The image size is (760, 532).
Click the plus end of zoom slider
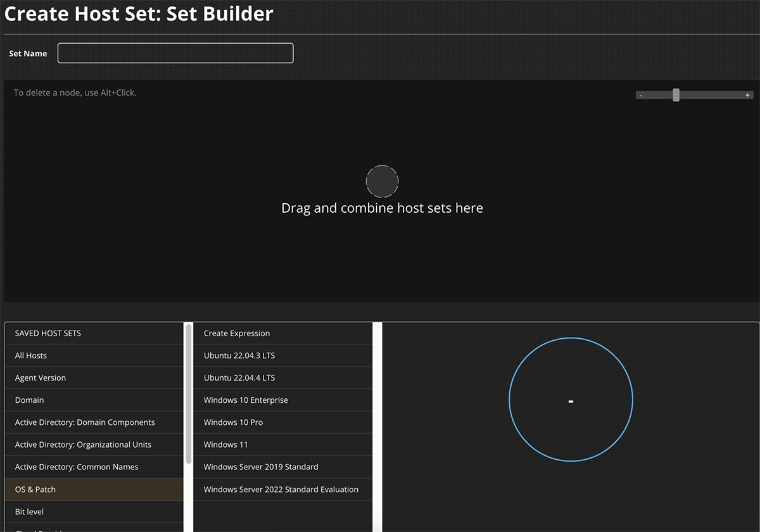[x=747, y=95]
